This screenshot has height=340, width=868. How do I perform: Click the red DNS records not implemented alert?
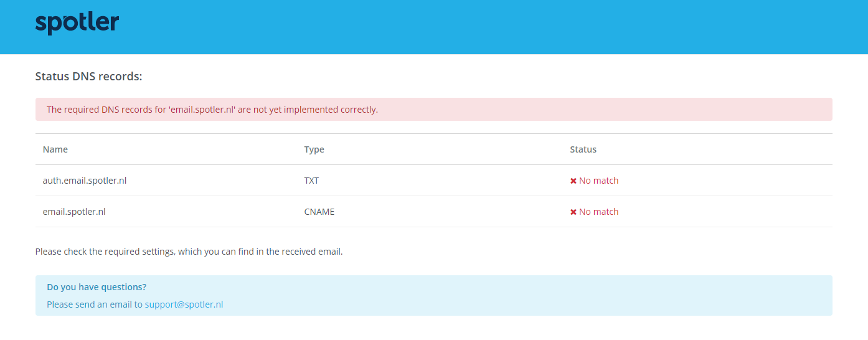[434, 110]
